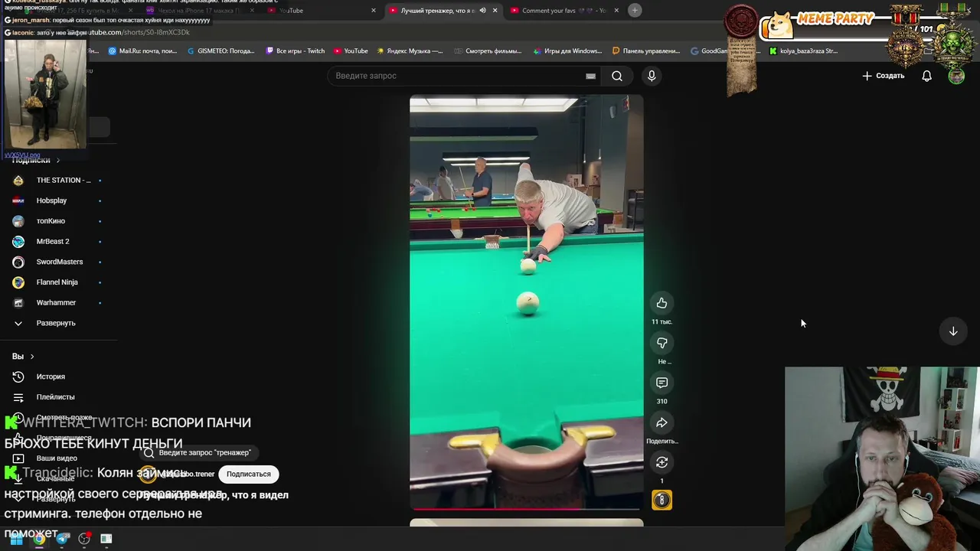Open Плейлисты in the sidebar
The width and height of the screenshot is (980, 551).
click(57, 397)
